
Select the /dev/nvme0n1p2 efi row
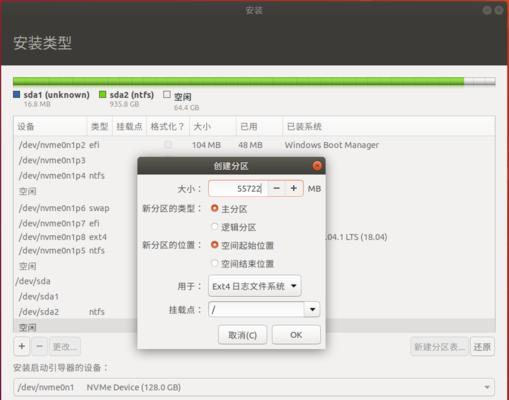(x=254, y=145)
